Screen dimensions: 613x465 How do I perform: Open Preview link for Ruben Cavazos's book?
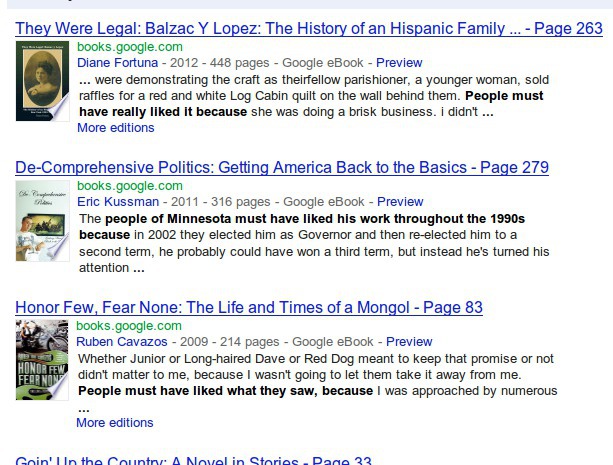point(409,341)
